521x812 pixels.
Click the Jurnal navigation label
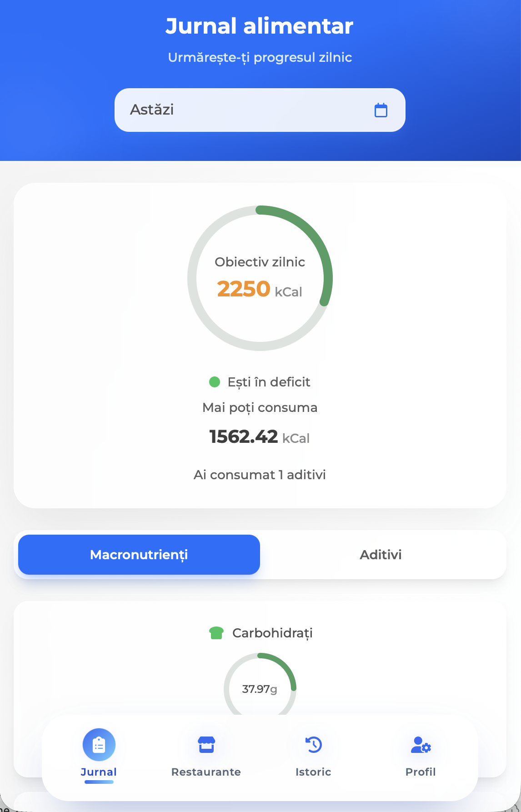tap(99, 772)
